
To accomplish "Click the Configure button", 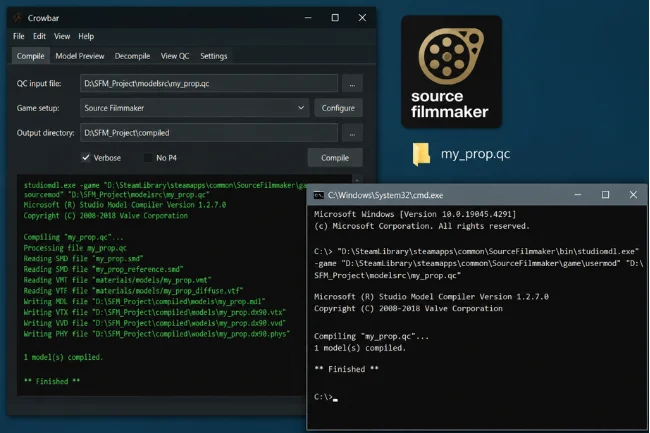I will (x=338, y=108).
